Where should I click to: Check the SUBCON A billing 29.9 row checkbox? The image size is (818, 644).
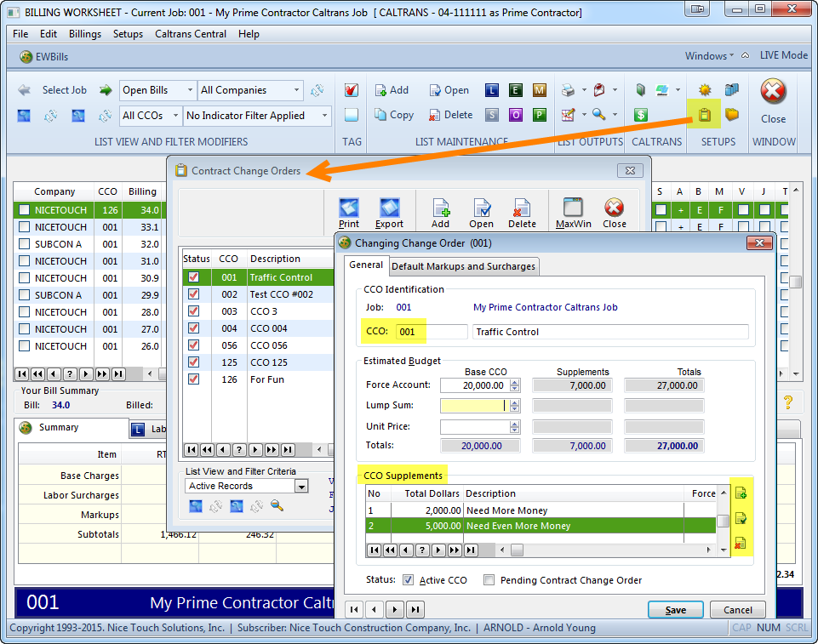[x=24, y=294]
